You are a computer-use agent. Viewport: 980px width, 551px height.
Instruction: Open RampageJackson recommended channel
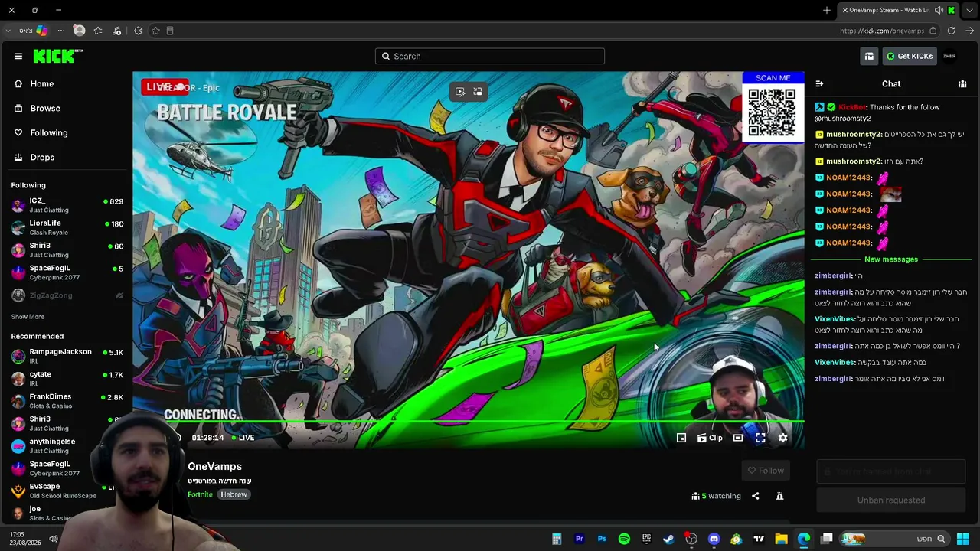[67, 356]
